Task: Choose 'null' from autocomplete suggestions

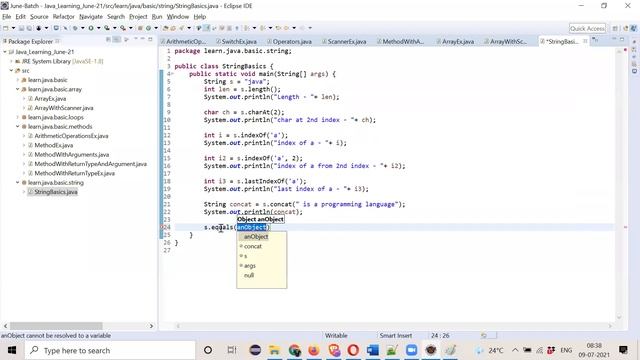Action: (x=249, y=276)
